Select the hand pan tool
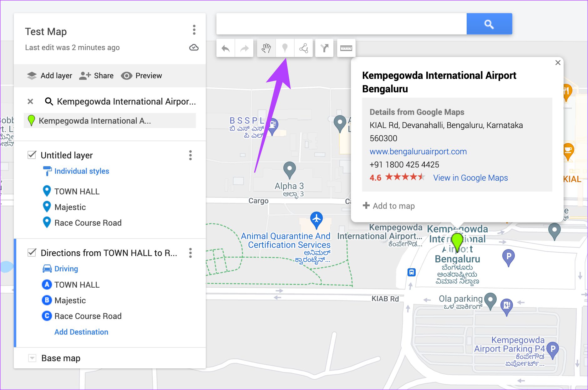This screenshot has width=588, height=390. coord(266,48)
